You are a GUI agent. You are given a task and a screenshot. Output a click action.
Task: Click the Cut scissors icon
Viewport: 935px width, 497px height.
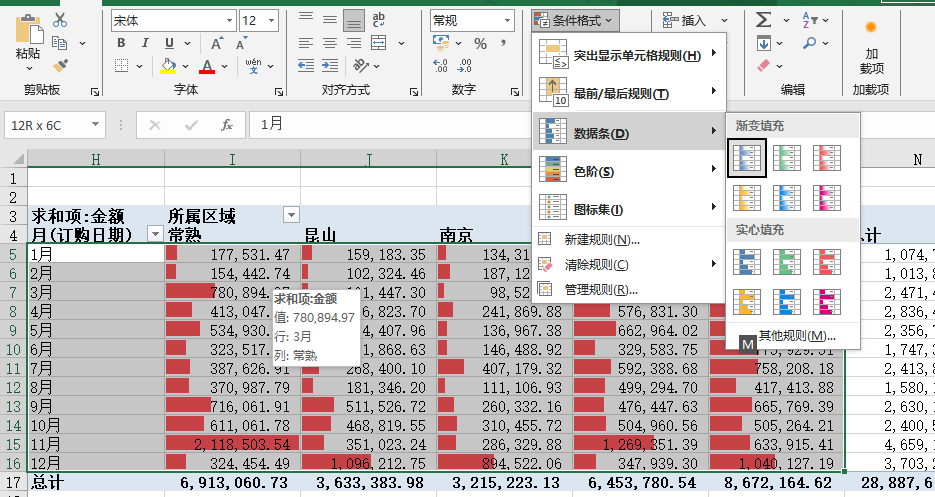(x=60, y=20)
